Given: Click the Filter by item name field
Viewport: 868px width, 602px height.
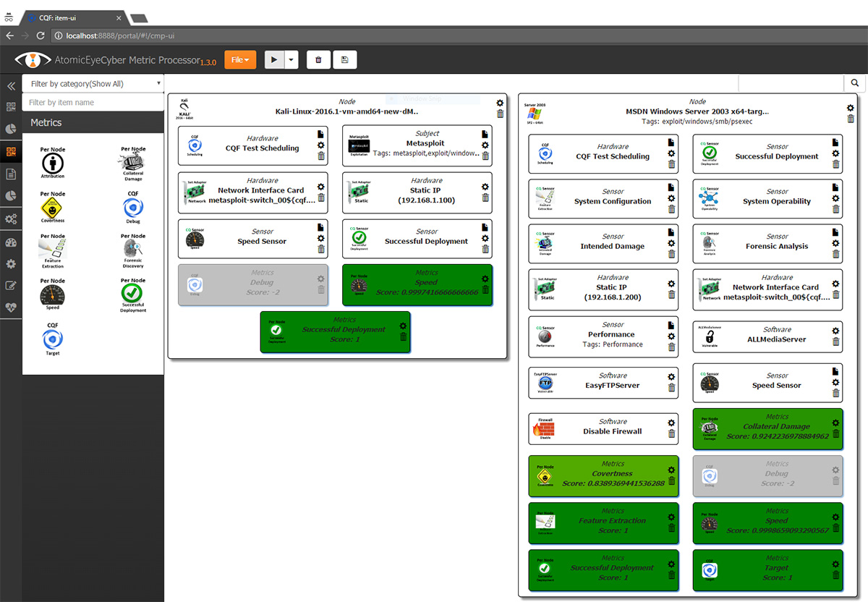Looking at the screenshot, I should 93,103.
